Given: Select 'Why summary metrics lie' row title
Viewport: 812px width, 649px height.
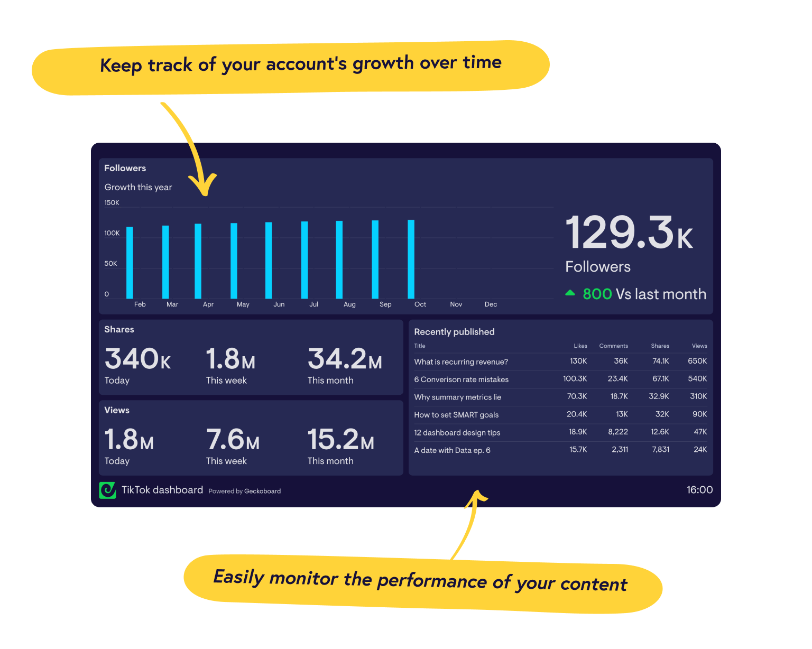Looking at the screenshot, I should [x=458, y=397].
